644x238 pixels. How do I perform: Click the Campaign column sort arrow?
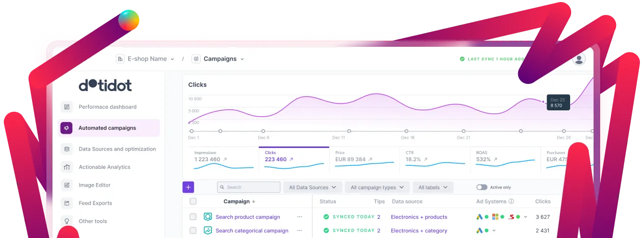[254, 201]
